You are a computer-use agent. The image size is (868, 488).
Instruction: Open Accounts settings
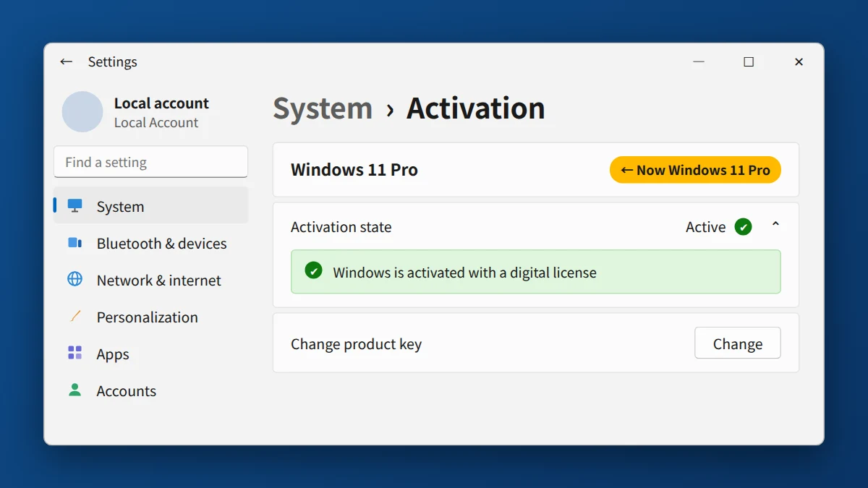tap(150, 390)
